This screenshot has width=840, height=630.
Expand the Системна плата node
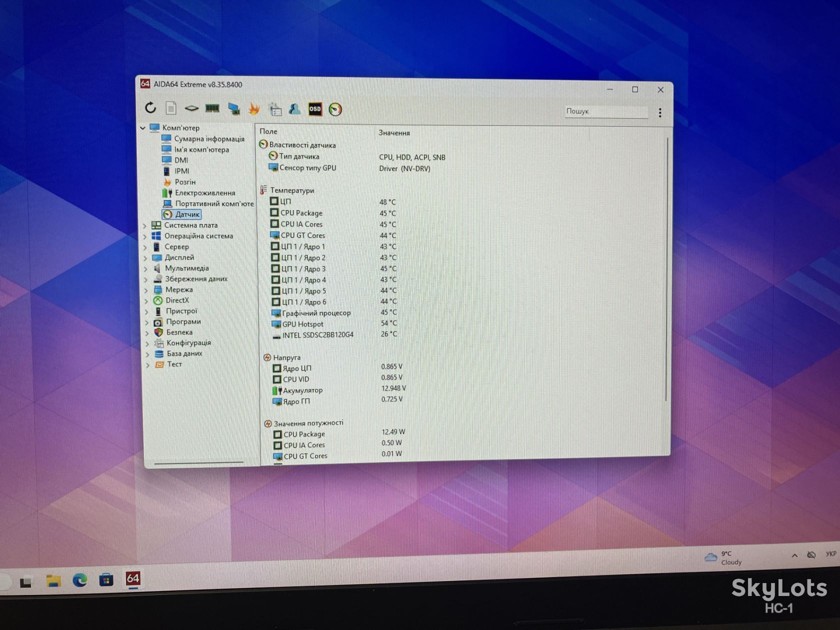(x=145, y=225)
